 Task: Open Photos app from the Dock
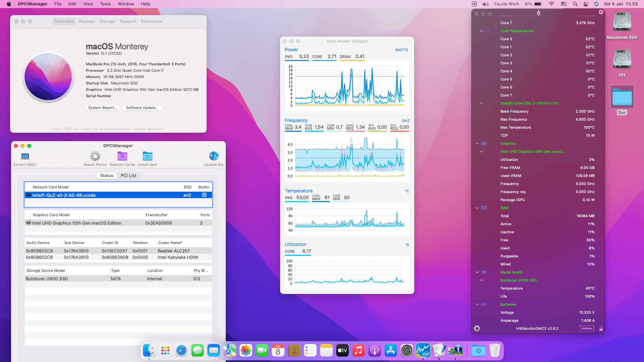point(246,351)
